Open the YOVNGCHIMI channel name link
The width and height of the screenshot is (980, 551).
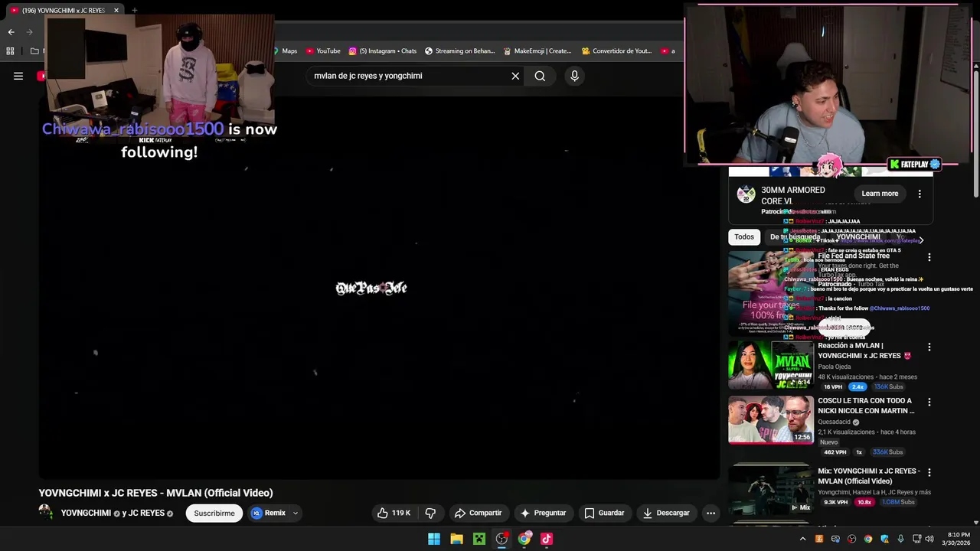[87, 513]
